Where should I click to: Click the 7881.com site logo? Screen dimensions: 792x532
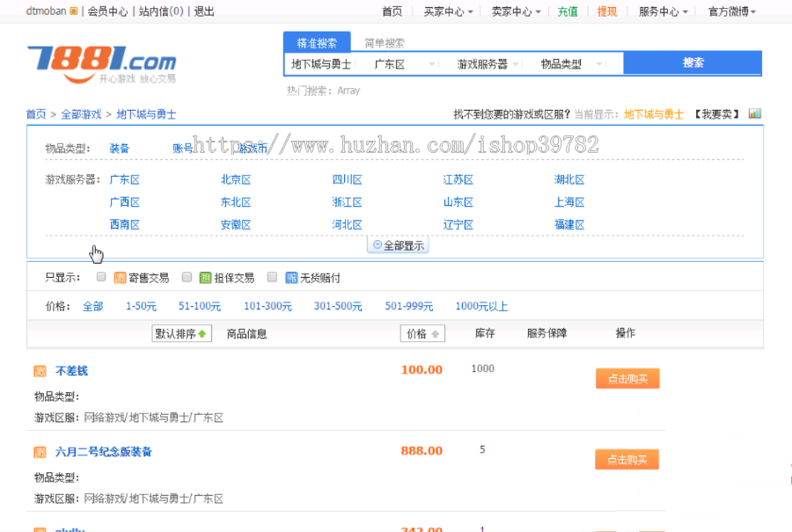100,63
